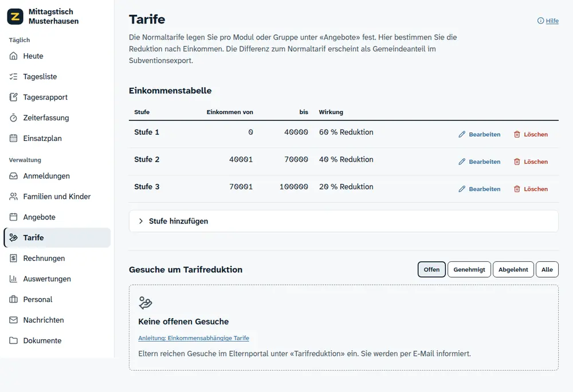Click the Stufe 2 row label
The height and width of the screenshot is (392, 573).
click(147, 159)
